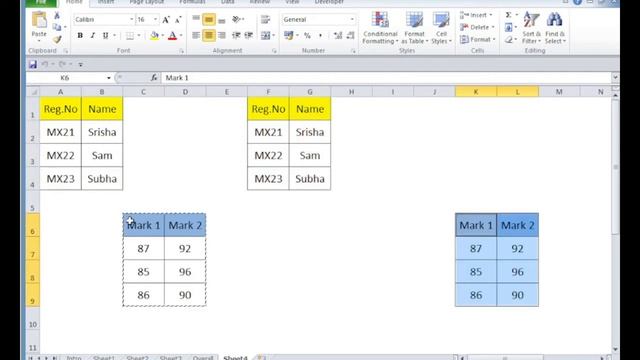Apply Comma style number format
The height and width of the screenshot is (360, 640).
pyautogui.click(x=320, y=36)
